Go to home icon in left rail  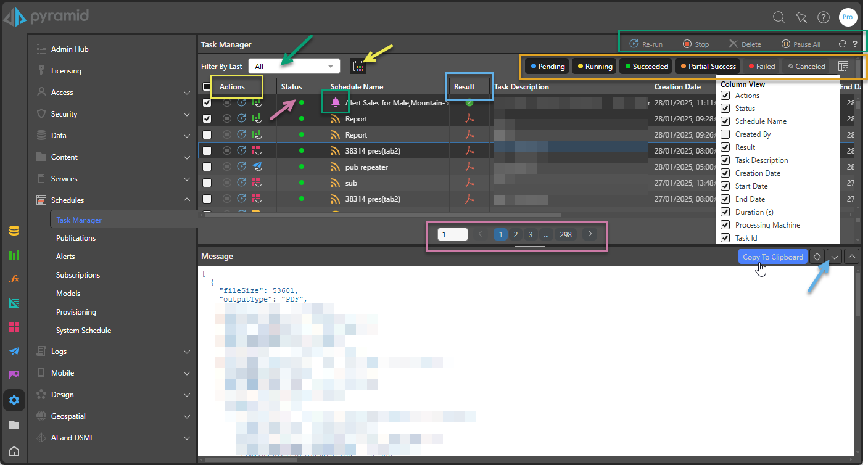[x=14, y=451]
